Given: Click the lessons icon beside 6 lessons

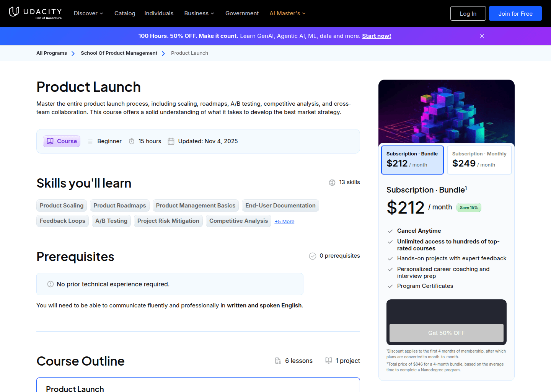Looking at the screenshot, I should tap(278, 360).
